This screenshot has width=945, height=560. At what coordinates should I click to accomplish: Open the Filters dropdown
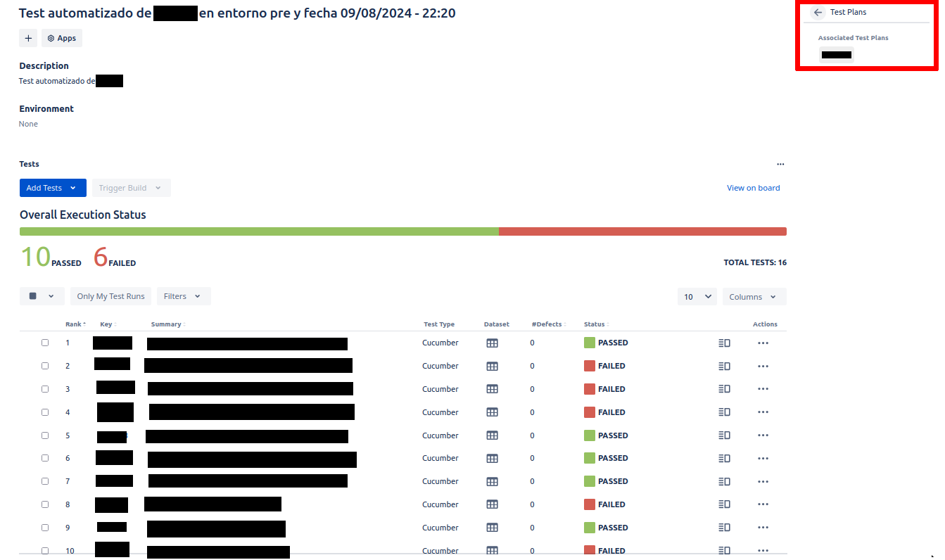click(x=183, y=297)
